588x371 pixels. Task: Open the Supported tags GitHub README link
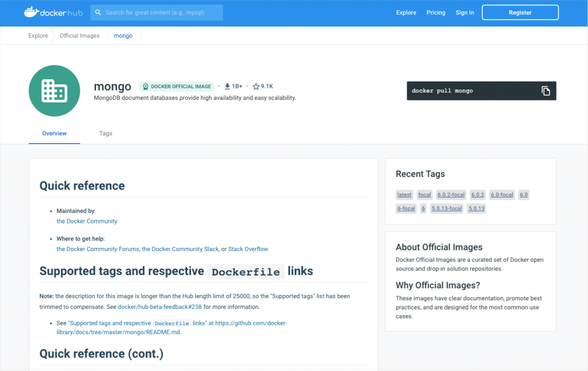(172, 327)
